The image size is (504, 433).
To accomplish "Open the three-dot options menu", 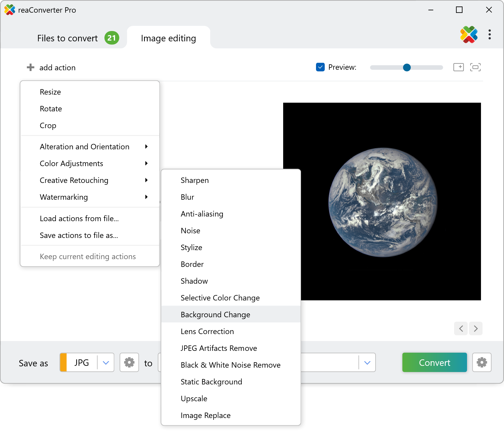I will point(490,35).
